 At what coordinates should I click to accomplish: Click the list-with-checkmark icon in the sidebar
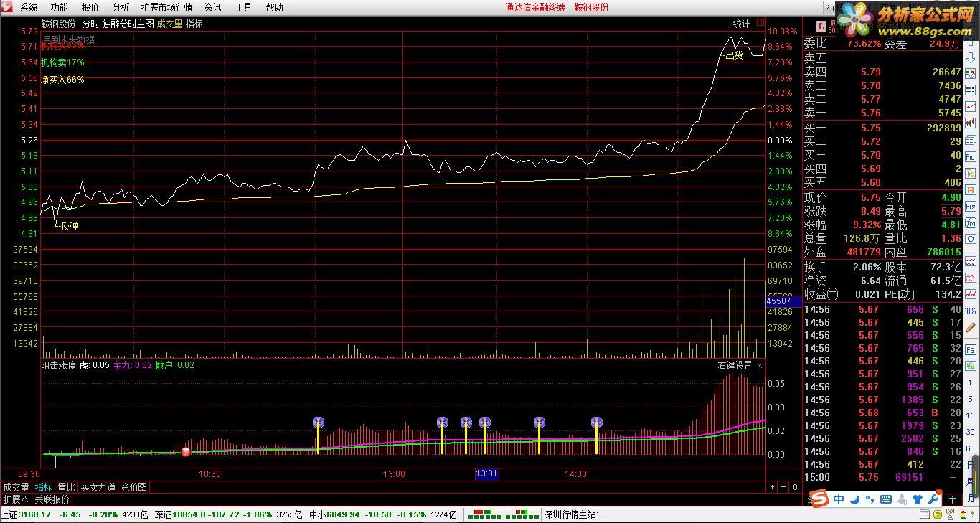971,72
